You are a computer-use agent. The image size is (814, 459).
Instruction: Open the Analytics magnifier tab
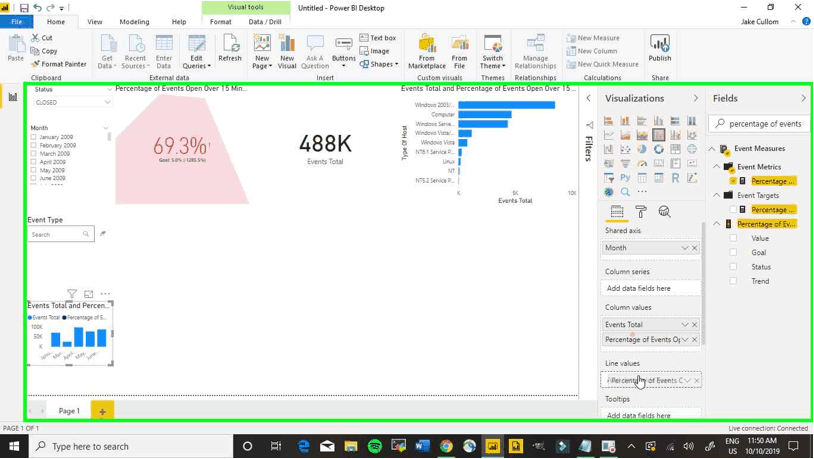coord(664,211)
